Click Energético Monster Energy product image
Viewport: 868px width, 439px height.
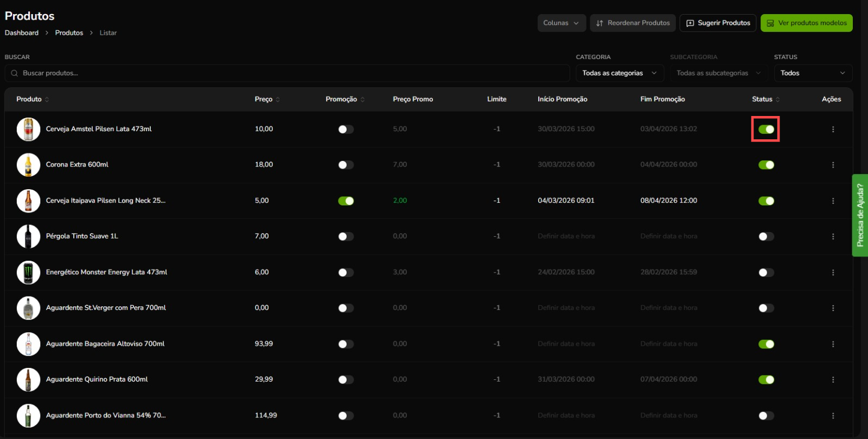pos(28,273)
